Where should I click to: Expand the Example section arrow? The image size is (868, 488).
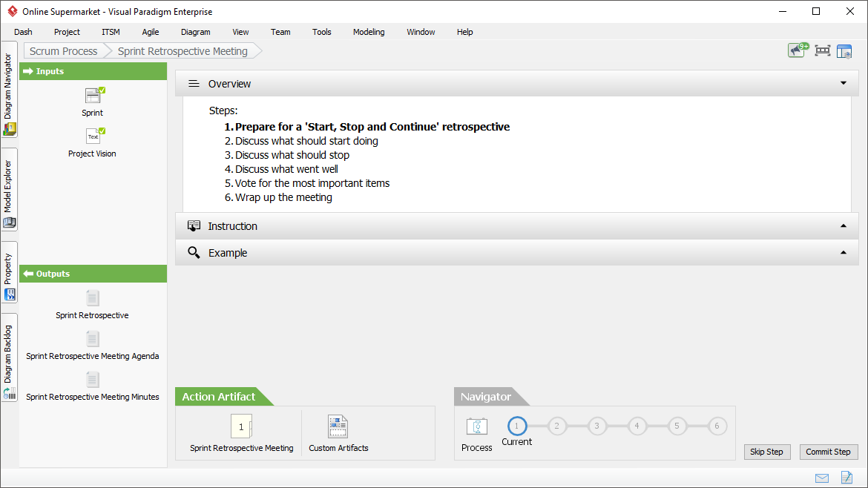click(x=844, y=252)
